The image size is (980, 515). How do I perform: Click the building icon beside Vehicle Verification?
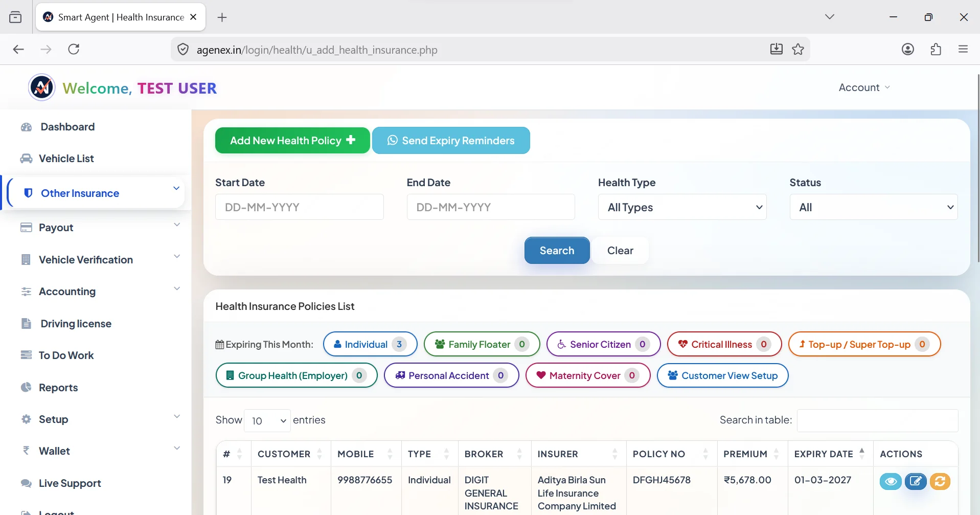pyautogui.click(x=26, y=259)
